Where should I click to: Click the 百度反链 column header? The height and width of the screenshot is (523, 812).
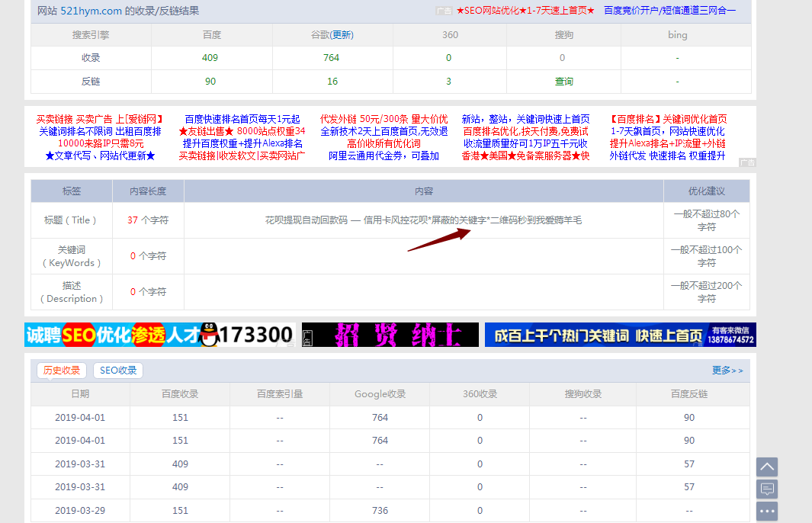click(x=689, y=394)
